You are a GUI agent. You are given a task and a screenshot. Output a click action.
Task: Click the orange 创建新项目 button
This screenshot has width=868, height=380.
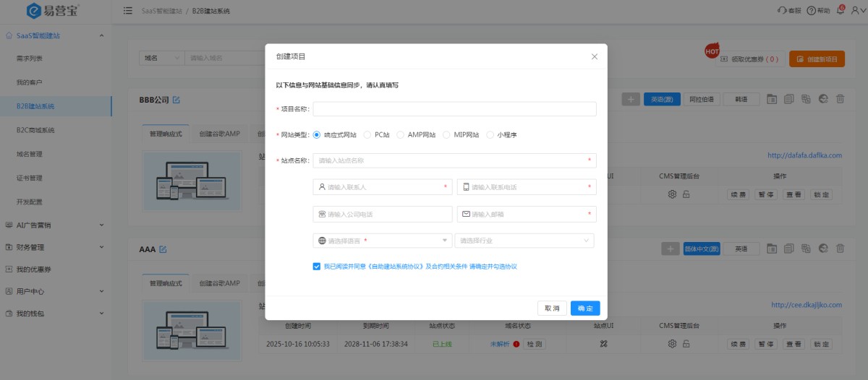click(x=817, y=59)
